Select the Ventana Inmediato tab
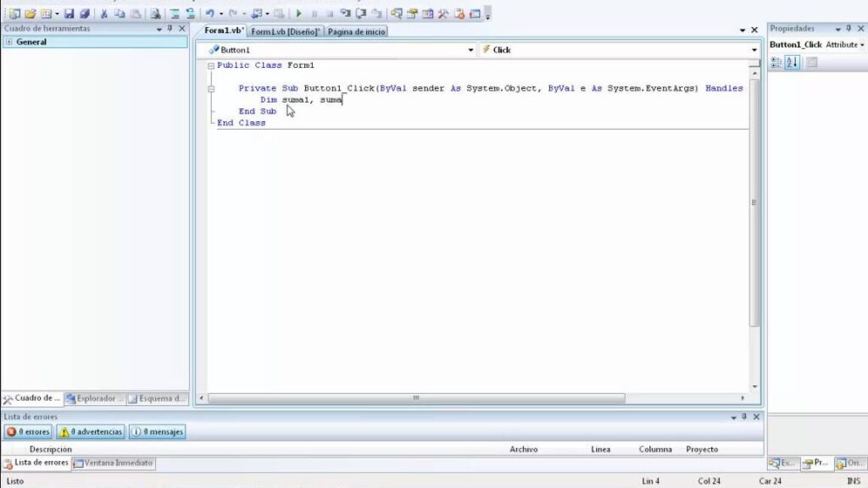The height and width of the screenshot is (488, 868). click(x=114, y=463)
